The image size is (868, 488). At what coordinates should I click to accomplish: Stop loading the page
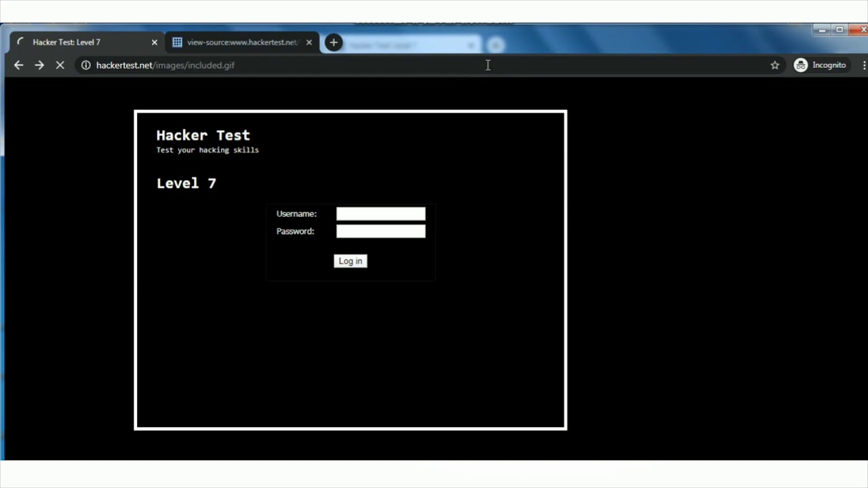click(60, 65)
